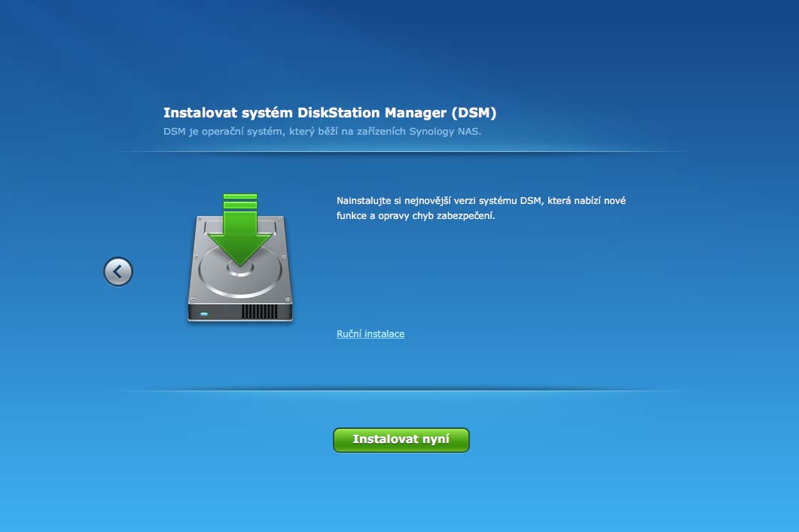Click the round back arrow button
Viewport: 799px width, 532px height.
(118, 272)
